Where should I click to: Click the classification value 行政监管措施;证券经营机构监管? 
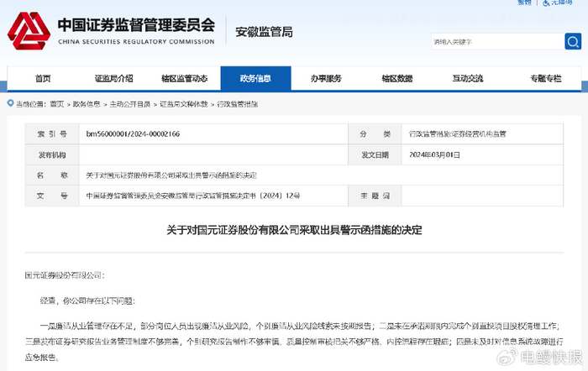tap(458, 133)
